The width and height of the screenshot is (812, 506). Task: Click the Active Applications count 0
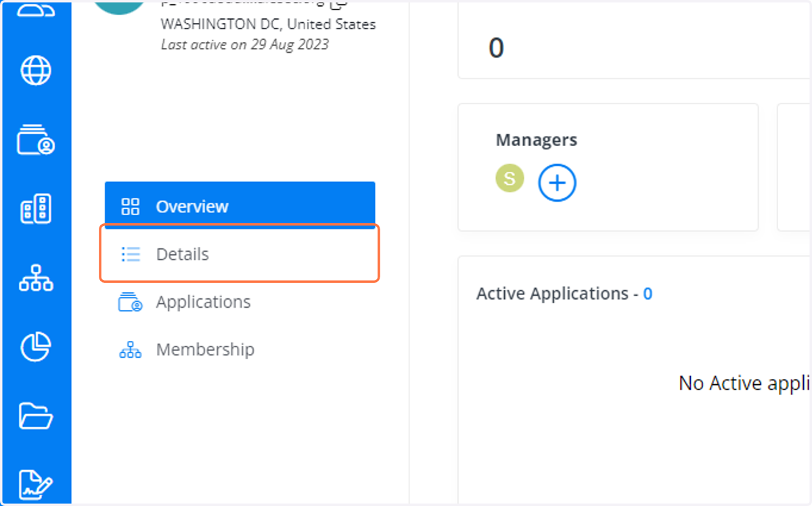click(648, 294)
